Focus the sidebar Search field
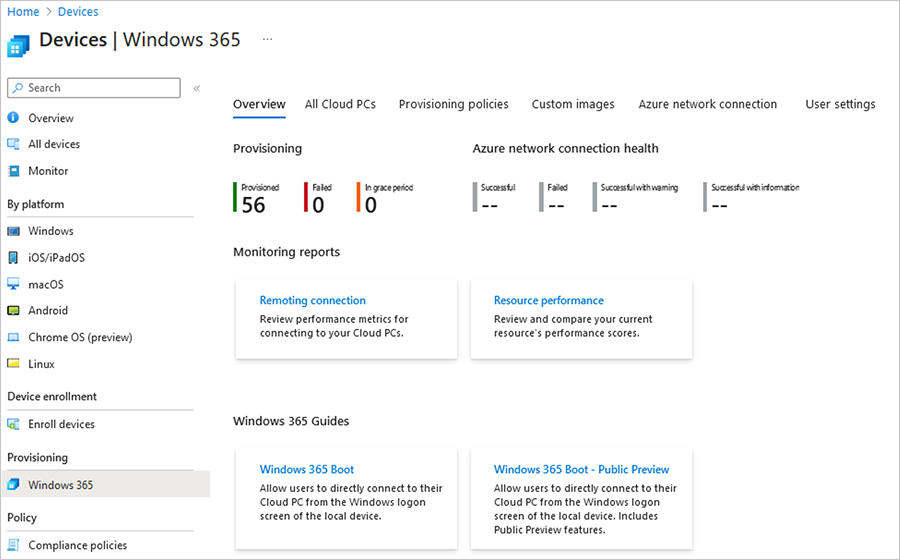 94,88
